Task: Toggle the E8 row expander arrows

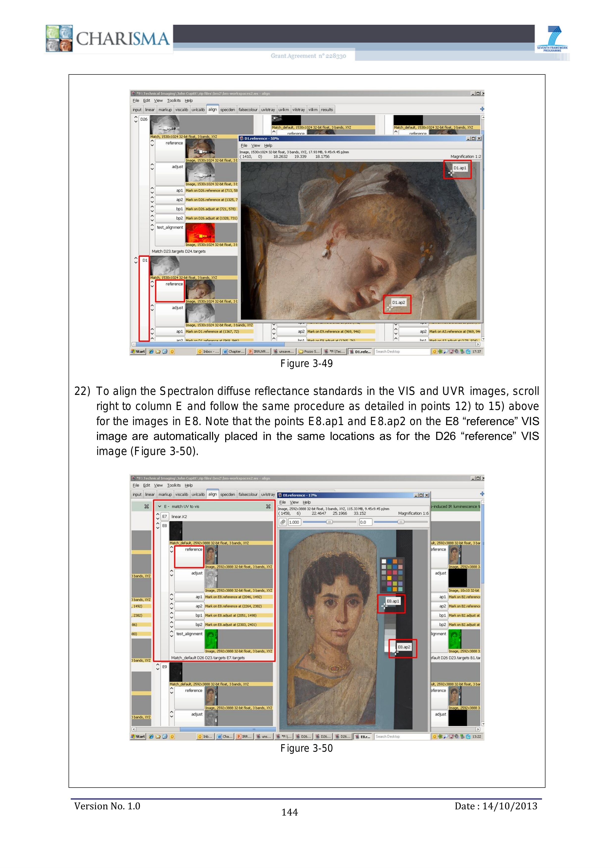Action: click(x=158, y=526)
